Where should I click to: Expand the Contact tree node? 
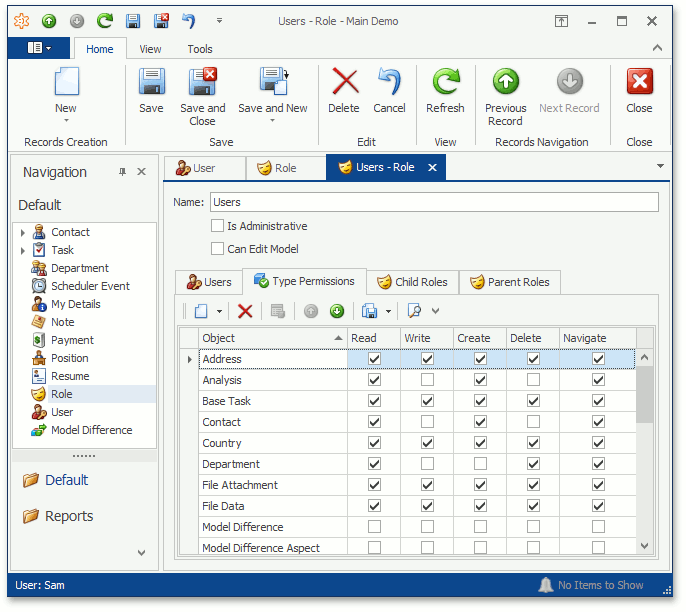[23, 232]
